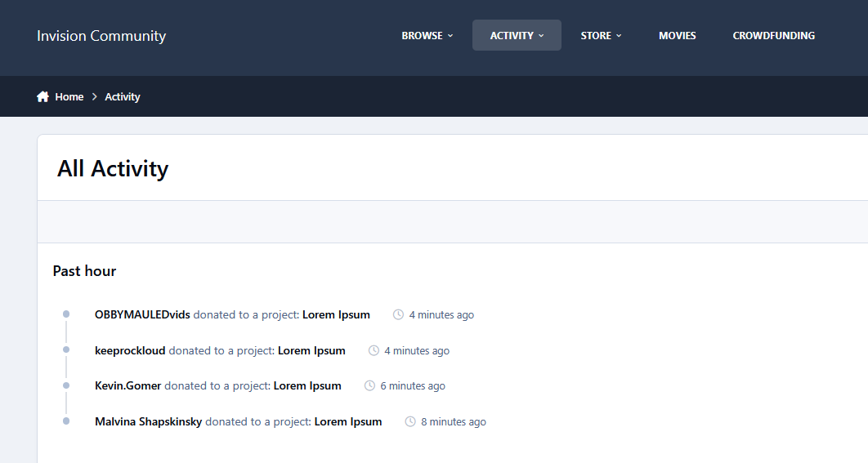Open keeprockloud user profile
868x463 pixels.
(130, 350)
